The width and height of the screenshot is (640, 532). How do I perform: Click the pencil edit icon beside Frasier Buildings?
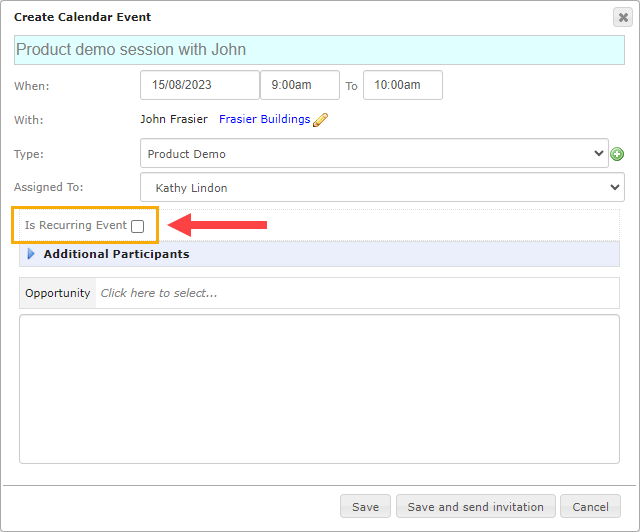tap(320, 120)
